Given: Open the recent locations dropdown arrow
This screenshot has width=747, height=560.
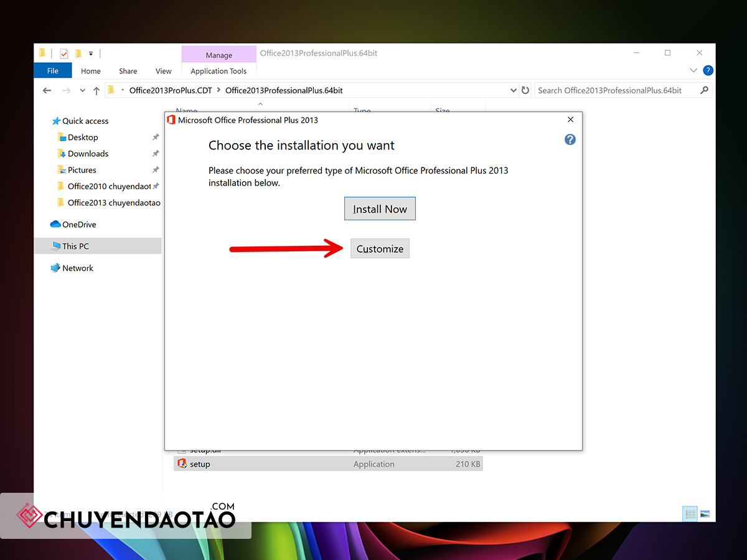Looking at the screenshot, I should [82, 91].
